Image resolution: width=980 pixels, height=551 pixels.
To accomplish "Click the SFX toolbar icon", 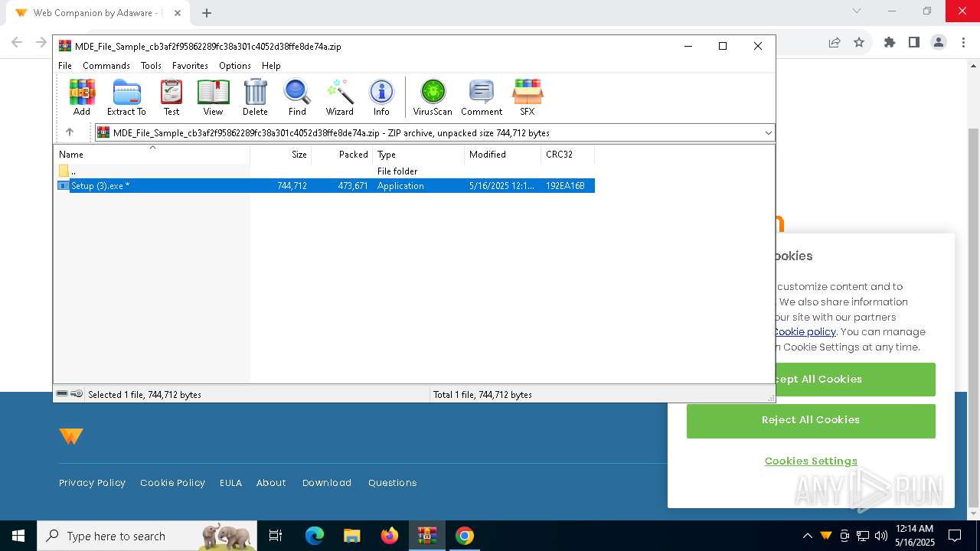I will (x=528, y=97).
